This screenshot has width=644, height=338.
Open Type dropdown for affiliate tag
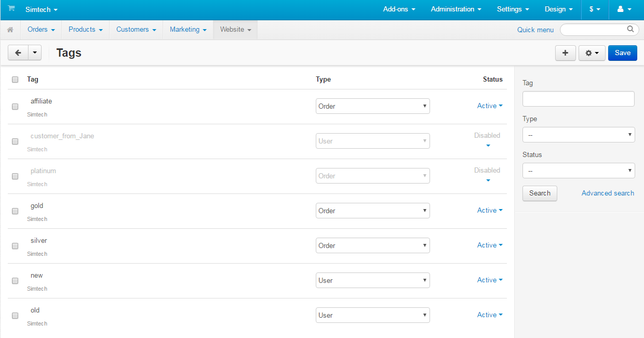coord(373,106)
